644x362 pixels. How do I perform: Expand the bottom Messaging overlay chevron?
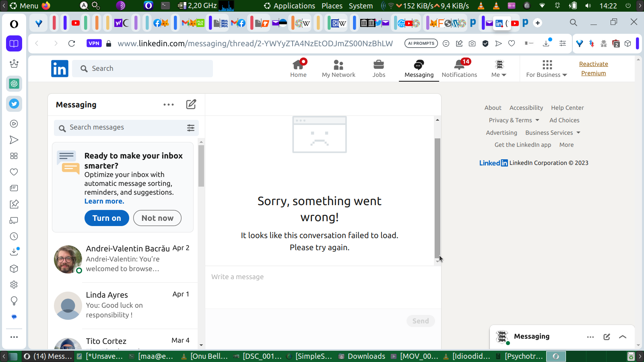(x=623, y=337)
